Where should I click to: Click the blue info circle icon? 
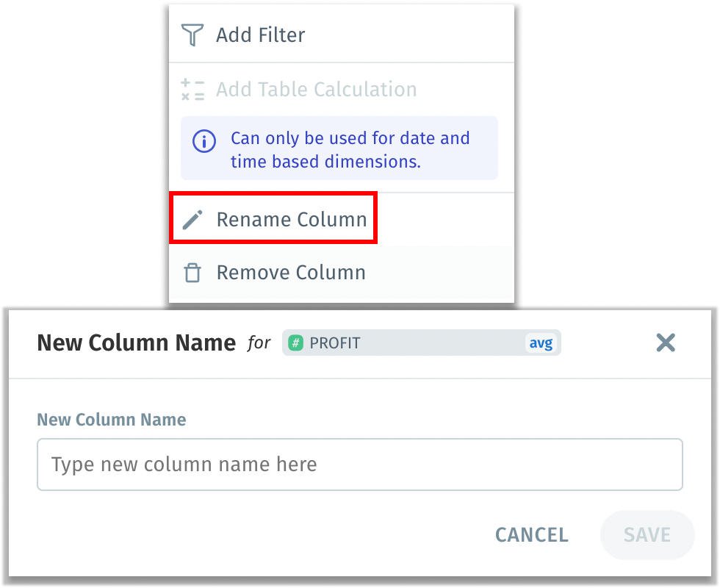[204, 141]
